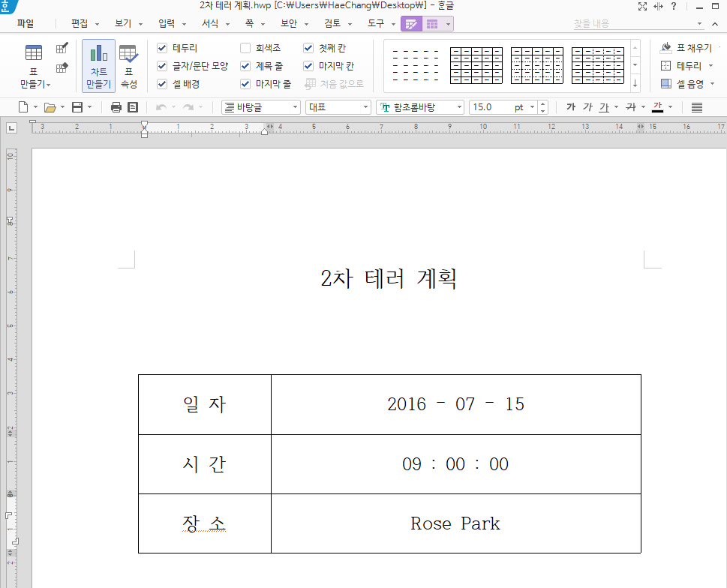Viewport: 727px width, 588px height.
Task: Expand the 표 만들기 dropdown arrow
Action: click(48, 85)
